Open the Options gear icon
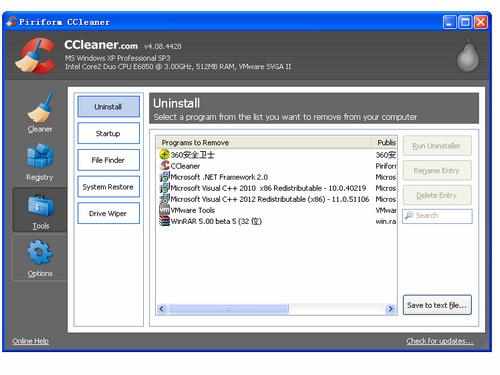 [40, 253]
